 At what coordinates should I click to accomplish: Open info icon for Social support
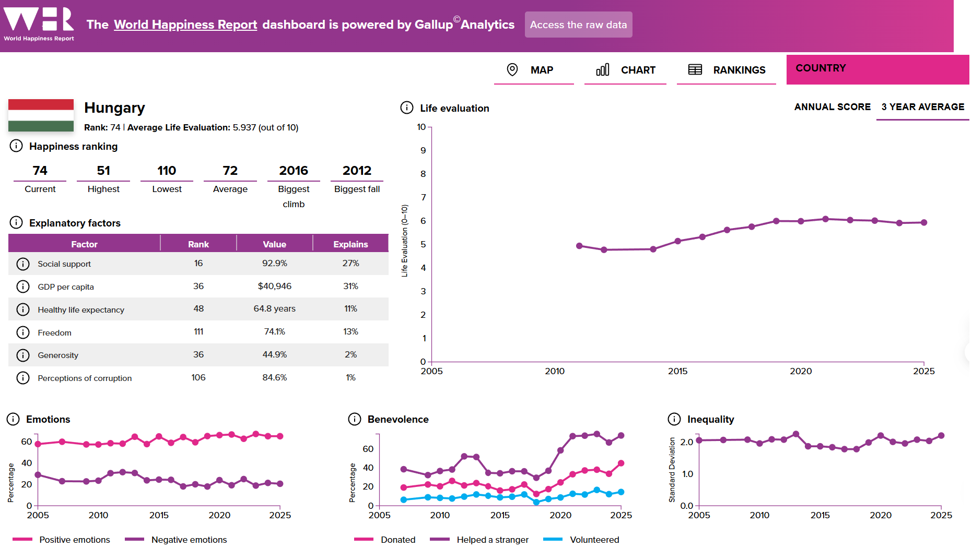pyautogui.click(x=23, y=264)
